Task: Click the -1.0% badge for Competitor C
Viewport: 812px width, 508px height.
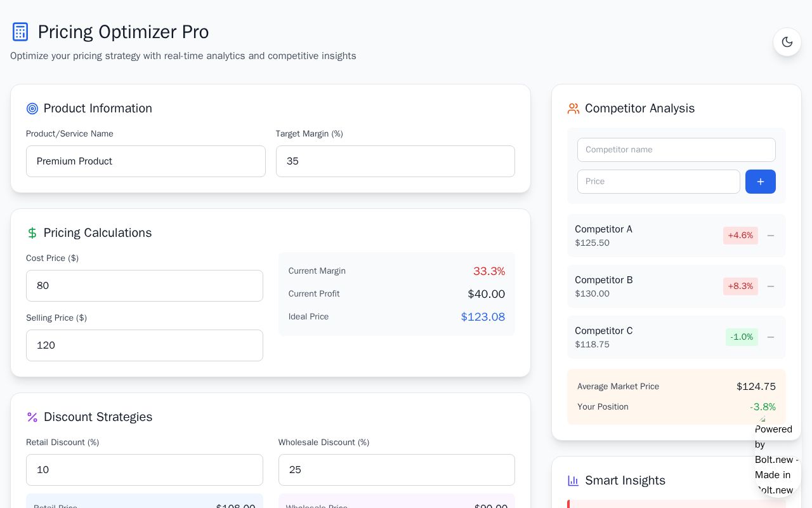Action: [x=742, y=337]
